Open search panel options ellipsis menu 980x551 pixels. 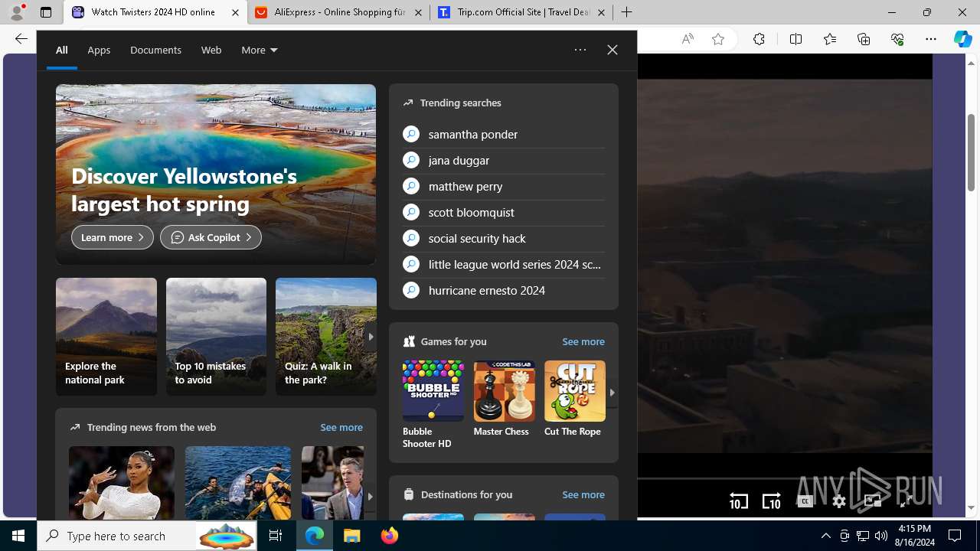580,50
